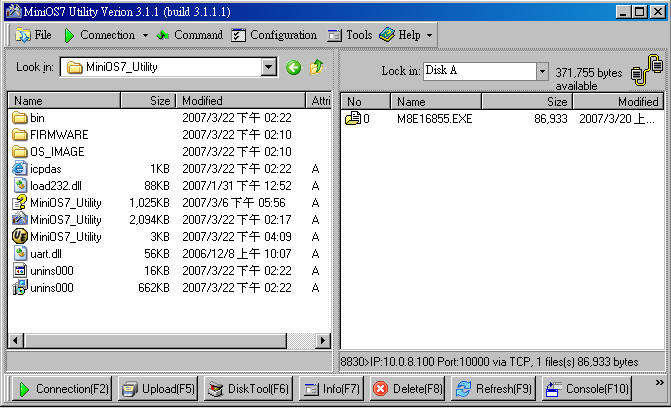Sort left pane by Name column
The width and height of the screenshot is (671, 408).
point(64,101)
